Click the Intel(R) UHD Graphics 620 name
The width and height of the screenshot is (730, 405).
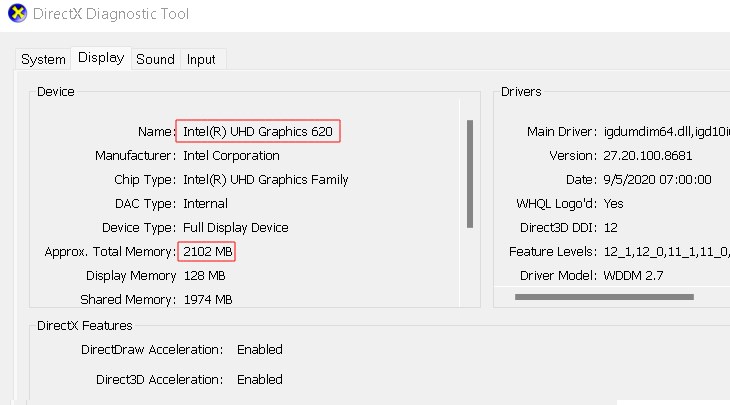[x=258, y=131]
